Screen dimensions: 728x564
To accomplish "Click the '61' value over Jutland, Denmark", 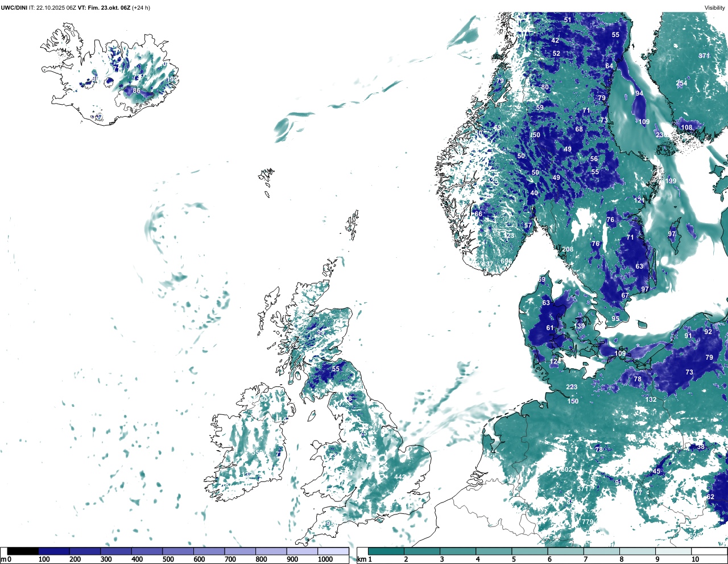I will [x=550, y=328].
